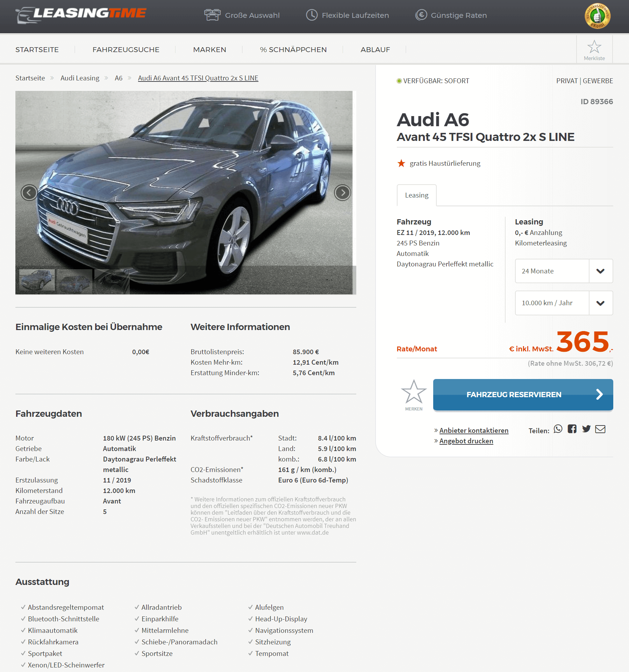The image size is (629, 672).
Task: Open % Schnäppchen menu item
Action: (293, 50)
